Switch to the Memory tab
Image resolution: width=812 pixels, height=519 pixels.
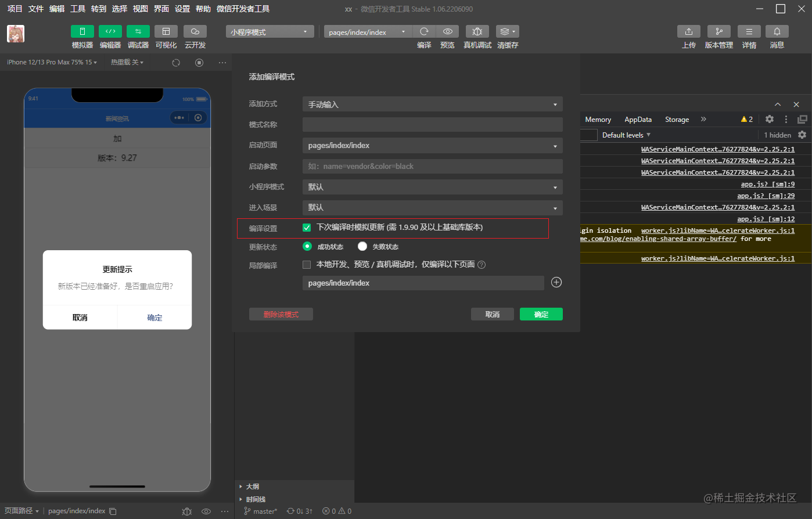coord(598,119)
